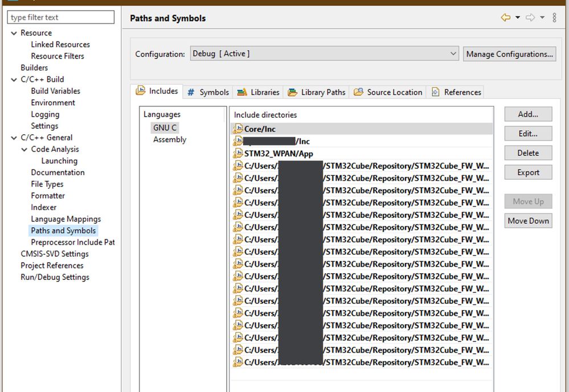Viewport: 569px width, 392px height.
Task: Open the back history dropdown arrow
Action: (518, 18)
